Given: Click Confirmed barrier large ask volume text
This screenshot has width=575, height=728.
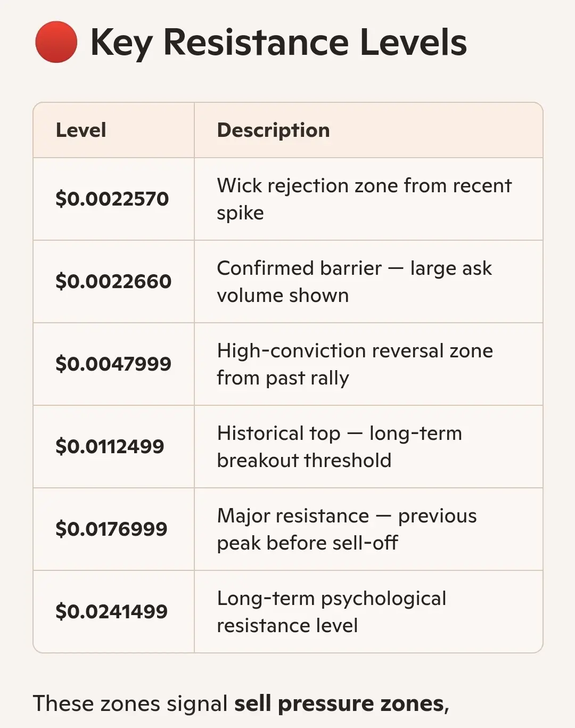Looking at the screenshot, I should (355, 282).
